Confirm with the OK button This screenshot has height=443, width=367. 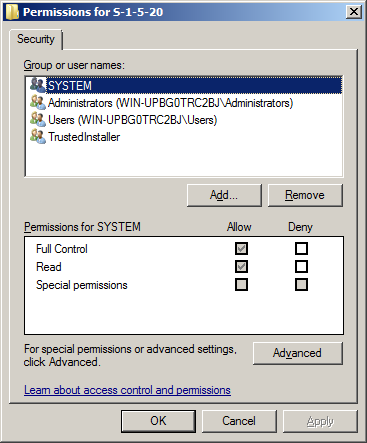[158, 421]
